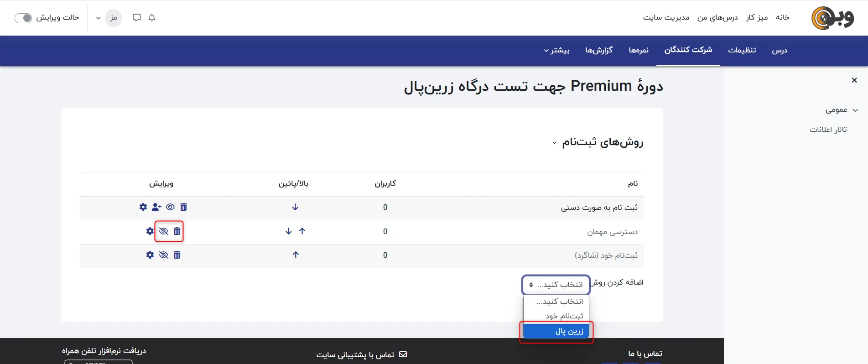Enable the guest access method via eye icon
Viewport: 868px width, 364px height.
[163, 231]
